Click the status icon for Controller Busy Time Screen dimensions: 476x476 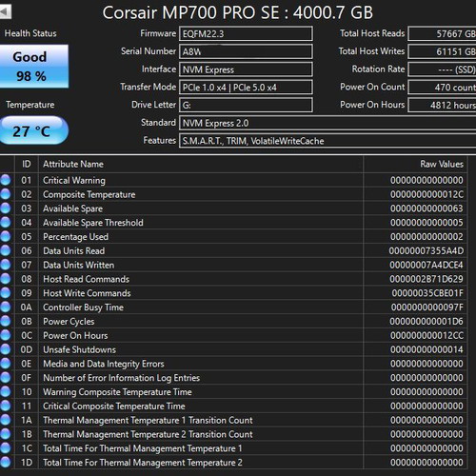point(5,307)
